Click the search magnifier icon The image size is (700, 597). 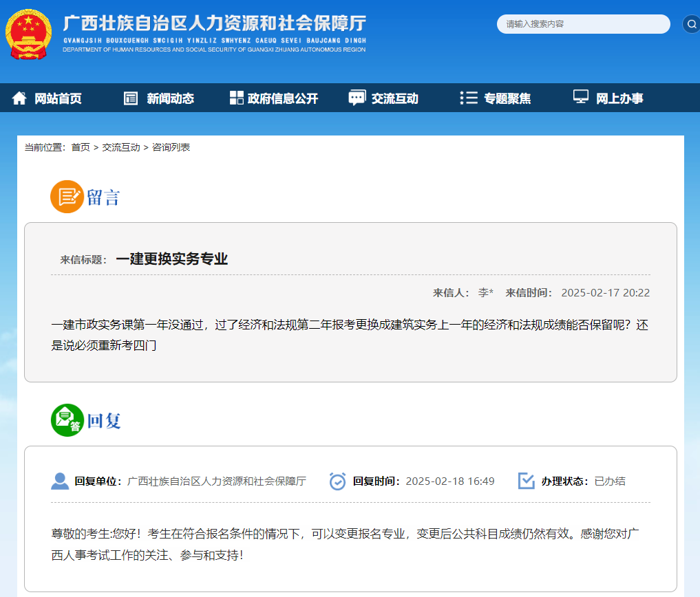click(x=692, y=24)
